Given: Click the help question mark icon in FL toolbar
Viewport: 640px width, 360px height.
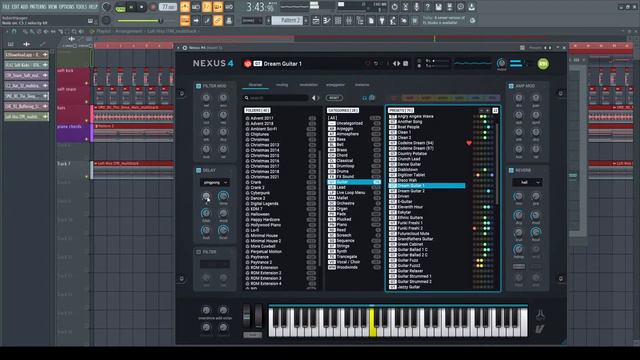Looking at the screenshot, I should 427,7.
